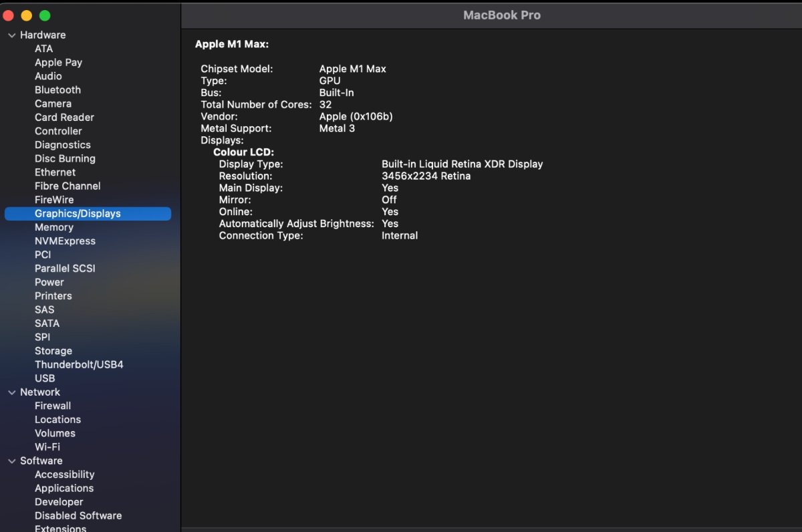
Task: Minimize the window with the yellow button
Action: [x=27, y=15]
